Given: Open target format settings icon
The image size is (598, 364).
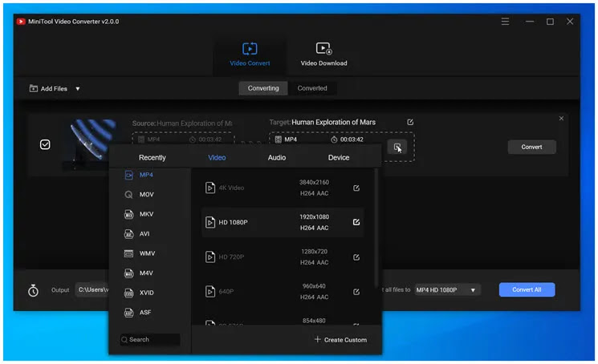Looking at the screenshot, I should click(x=397, y=147).
